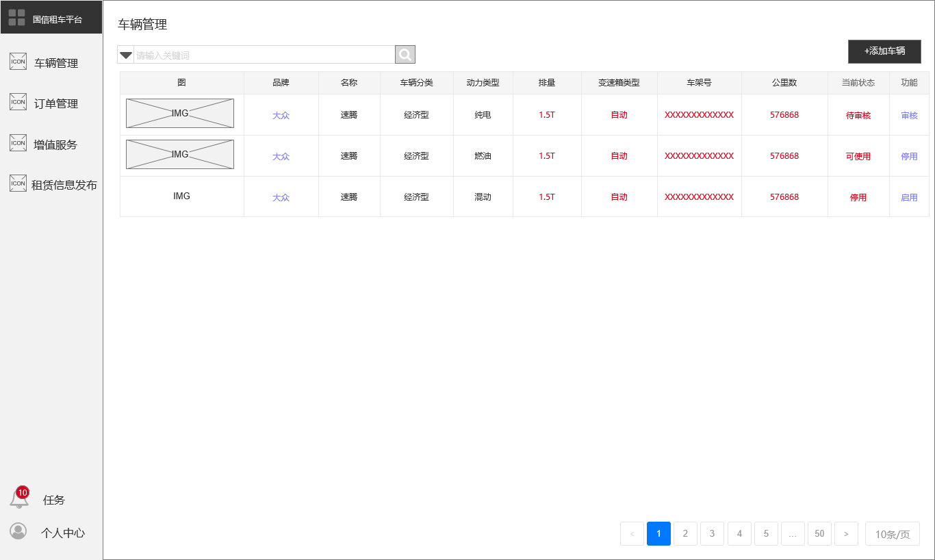Screen dimensions: 935x560
Task: Click 大众 brand link in 混动 row
Action: point(281,198)
